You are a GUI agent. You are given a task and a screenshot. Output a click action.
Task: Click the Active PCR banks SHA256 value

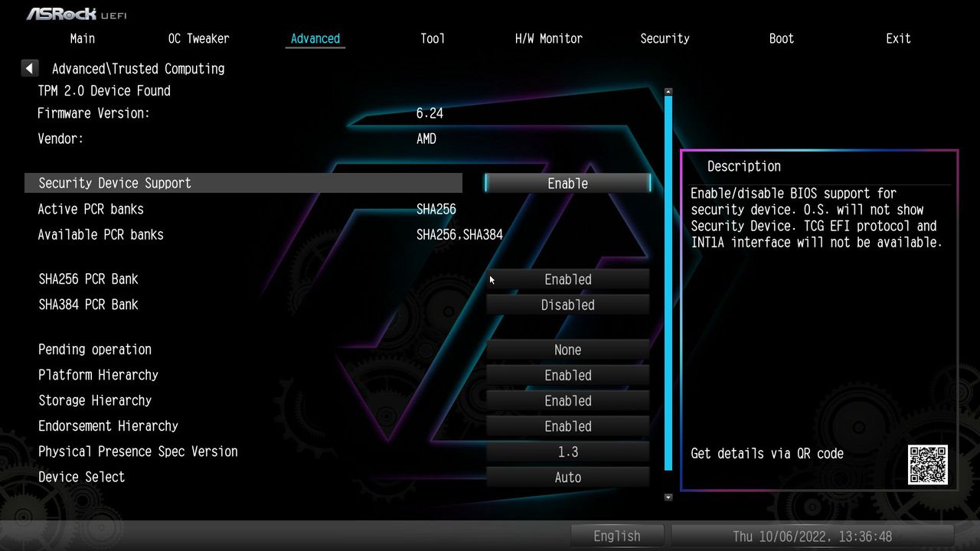tap(436, 209)
